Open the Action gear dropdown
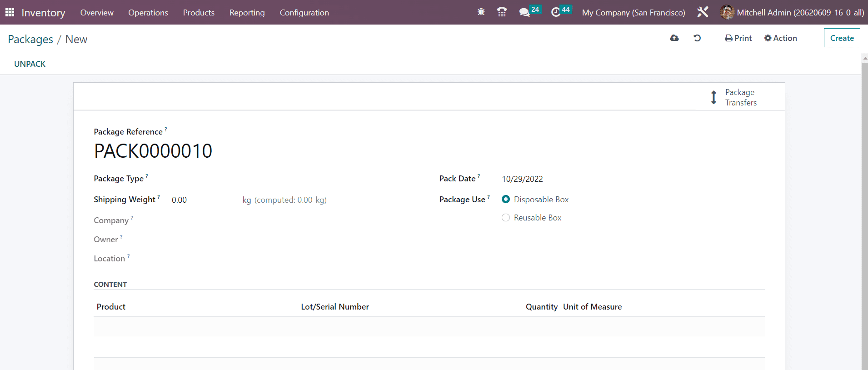 [780, 38]
